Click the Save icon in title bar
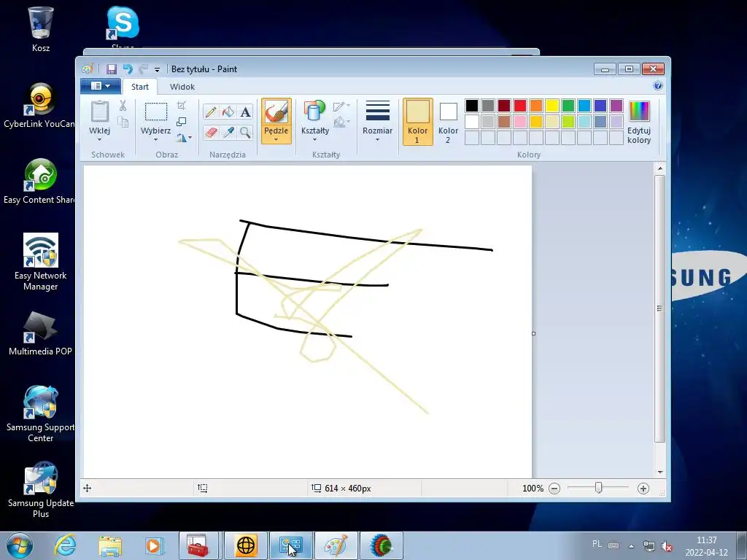Viewport: 747px width, 560px height. click(x=112, y=69)
